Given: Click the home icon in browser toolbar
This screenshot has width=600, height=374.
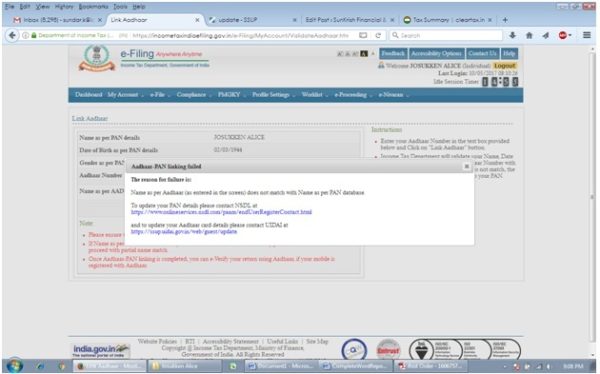Looking at the screenshot, I should tap(529, 35).
